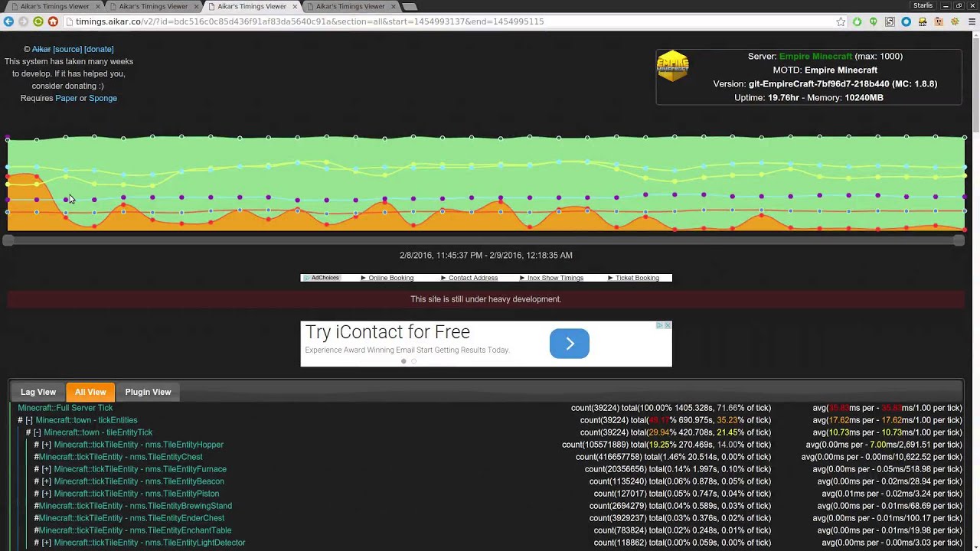Click the Starlis profile button
The width and height of the screenshot is (980, 551).
[x=923, y=5]
